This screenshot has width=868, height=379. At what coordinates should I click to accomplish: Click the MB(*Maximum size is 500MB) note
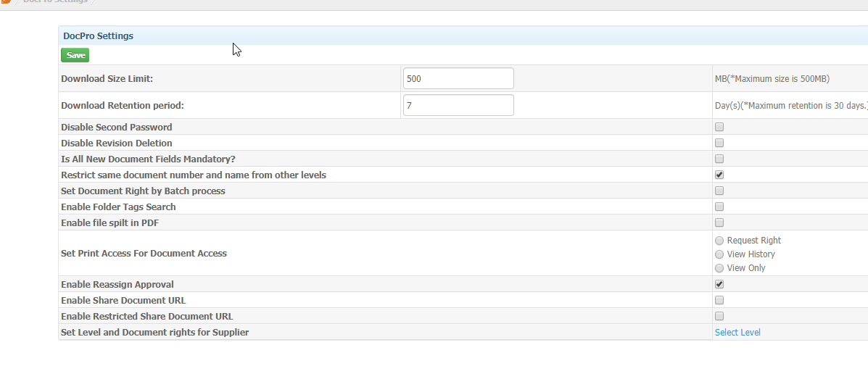[x=772, y=78]
